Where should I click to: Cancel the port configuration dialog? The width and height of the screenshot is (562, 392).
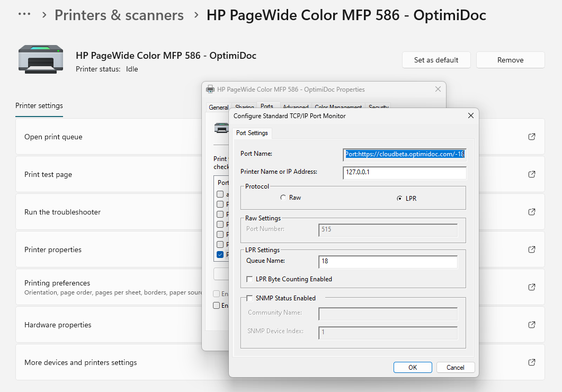pyautogui.click(x=456, y=367)
